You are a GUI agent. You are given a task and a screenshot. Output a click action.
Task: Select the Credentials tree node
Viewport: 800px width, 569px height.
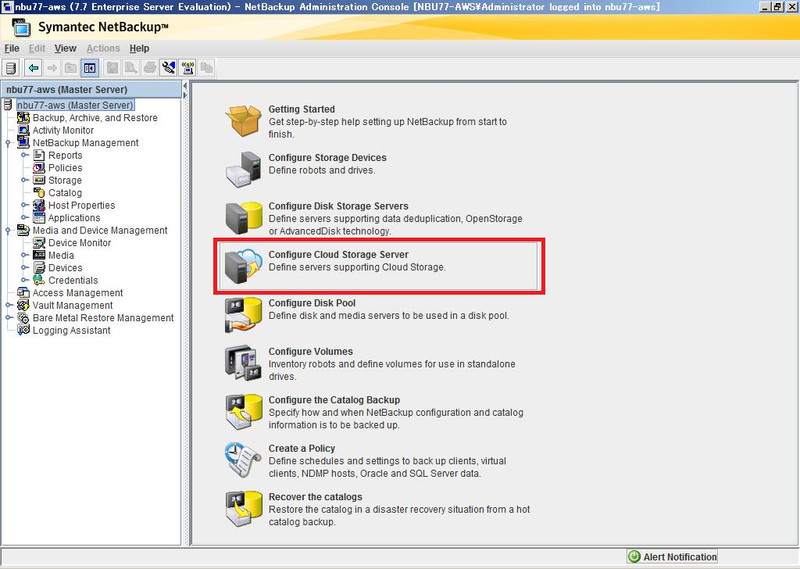point(73,281)
